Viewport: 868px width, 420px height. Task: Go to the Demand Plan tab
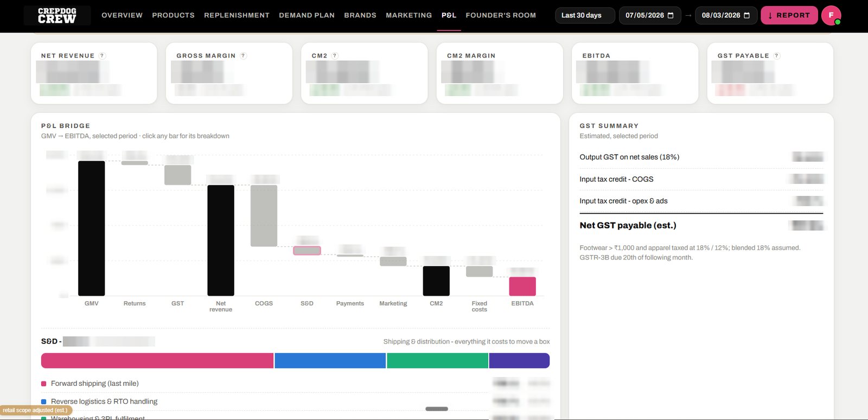click(x=307, y=15)
